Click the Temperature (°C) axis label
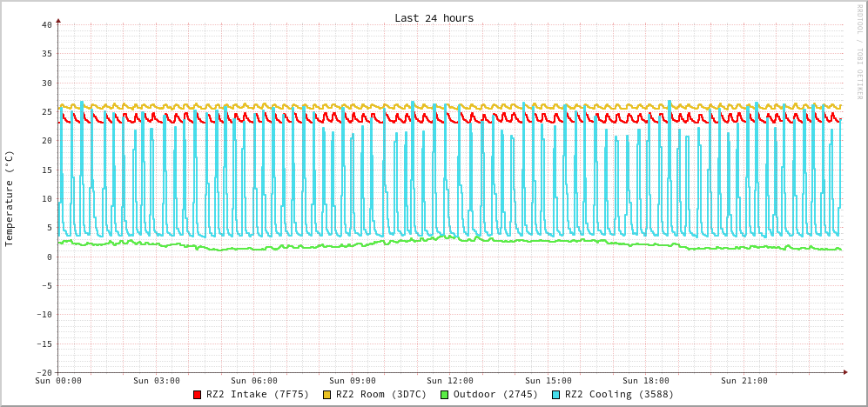Viewport: 868px width, 407px height. [9, 198]
